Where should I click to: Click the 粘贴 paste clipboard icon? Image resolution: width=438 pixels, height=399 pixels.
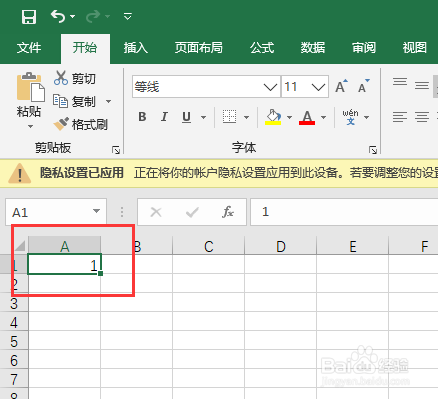click(30, 87)
